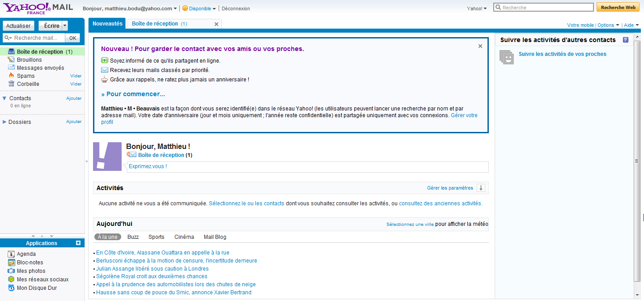Click the Actualiser button
Screen dimensions: 644x301
point(18,26)
